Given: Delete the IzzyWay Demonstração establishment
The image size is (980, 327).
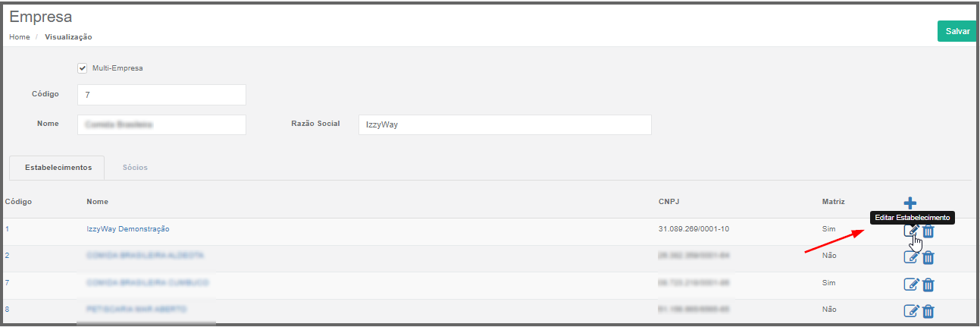Looking at the screenshot, I should pyautogui.click(x=928, y=231).
